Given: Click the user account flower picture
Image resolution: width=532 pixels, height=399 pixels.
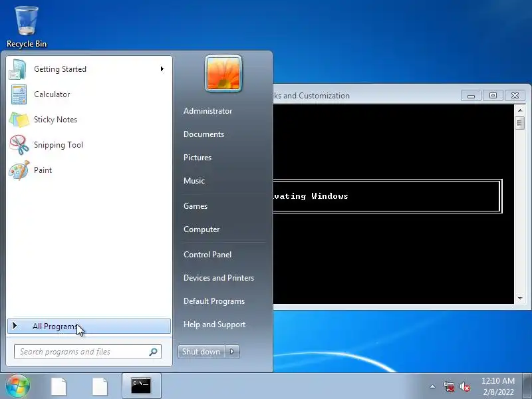Looking at the screenshot, I should click(223, 73).
